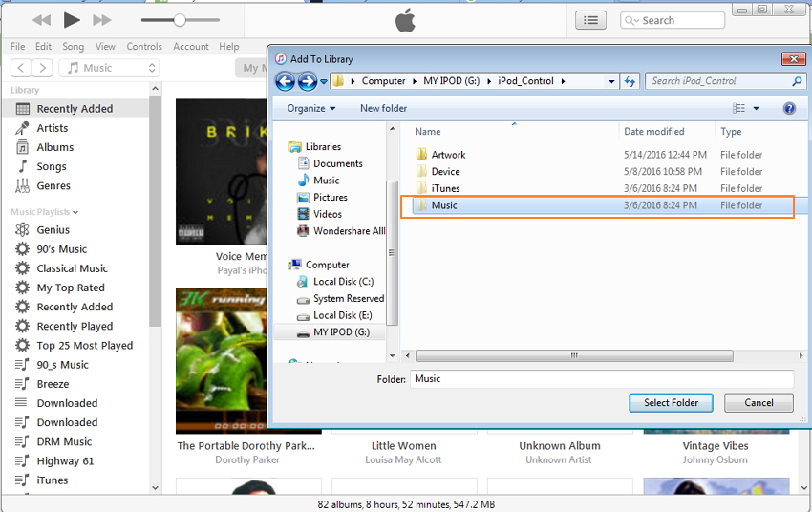Skip to next track with fast-forward button

[101, 20]
